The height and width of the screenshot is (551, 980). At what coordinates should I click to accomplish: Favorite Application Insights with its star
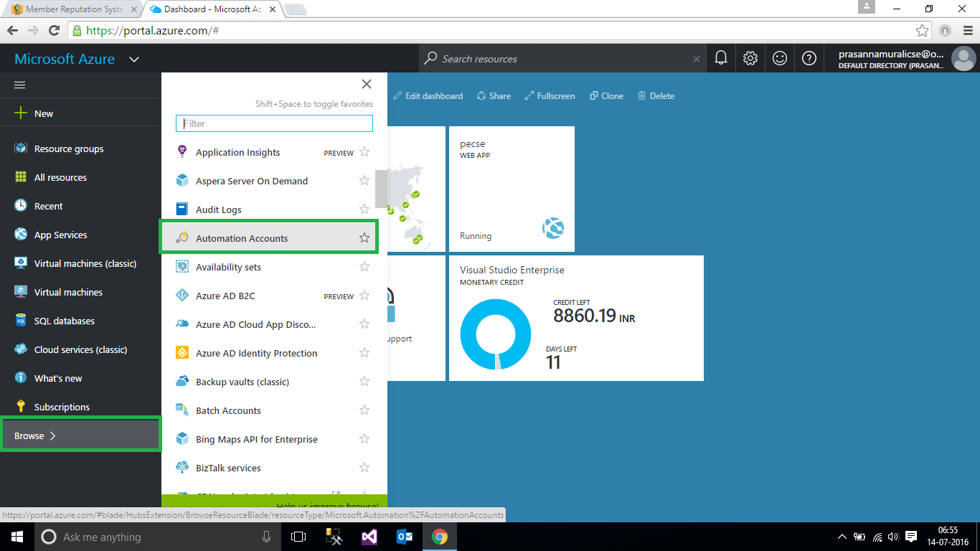tap(364, 152)
